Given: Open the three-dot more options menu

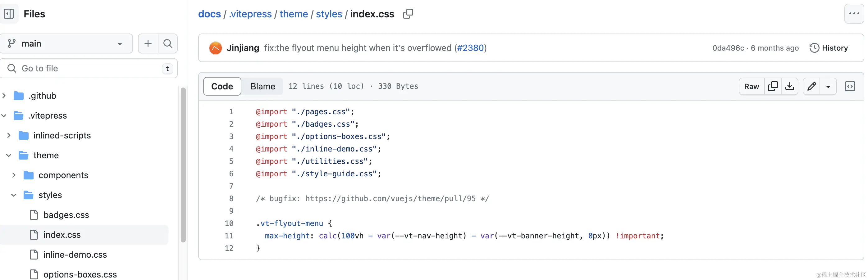Looking at the screenshot, I should click(x=854, y=14).
